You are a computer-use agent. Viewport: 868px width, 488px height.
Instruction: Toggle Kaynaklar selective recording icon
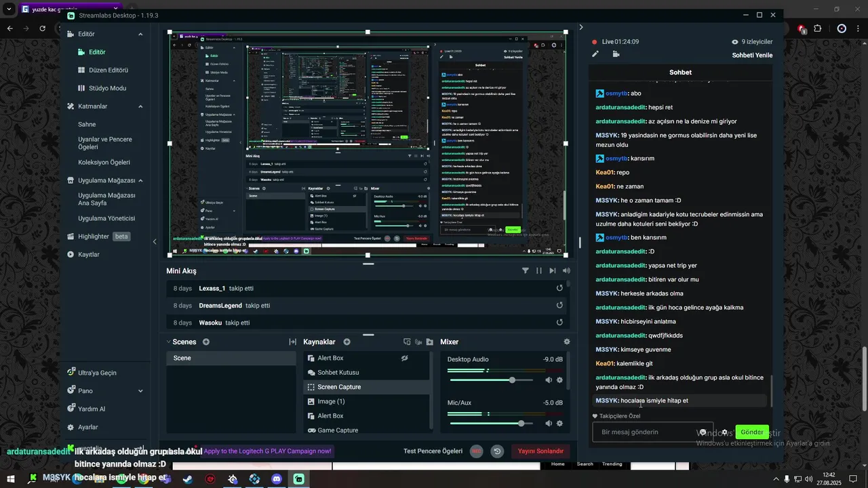407,342
